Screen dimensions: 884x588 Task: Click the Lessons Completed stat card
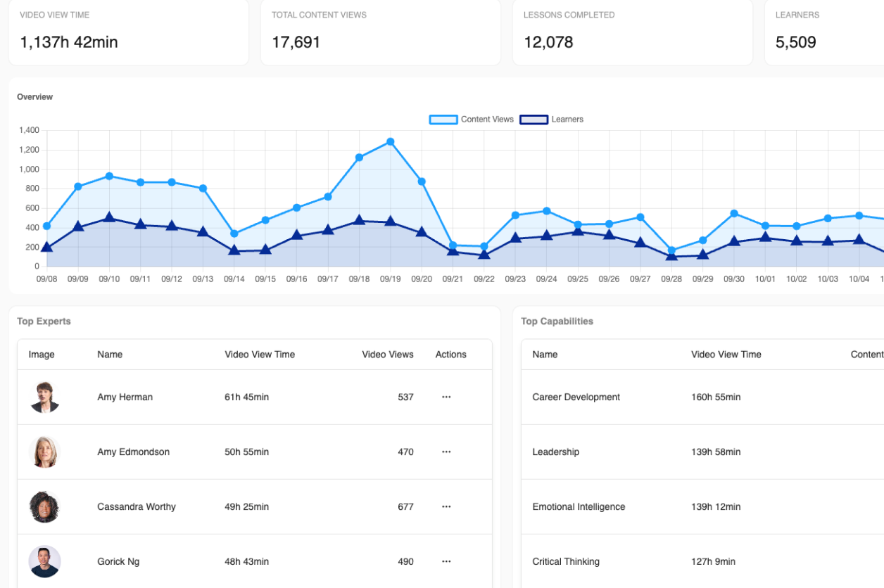pyautogui.click(x=632, y=32)
